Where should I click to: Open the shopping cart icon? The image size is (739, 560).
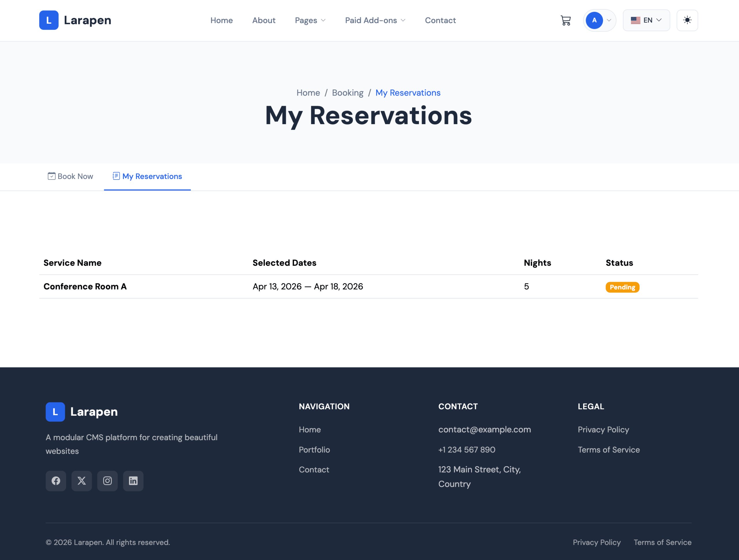[x=565, y=20]
